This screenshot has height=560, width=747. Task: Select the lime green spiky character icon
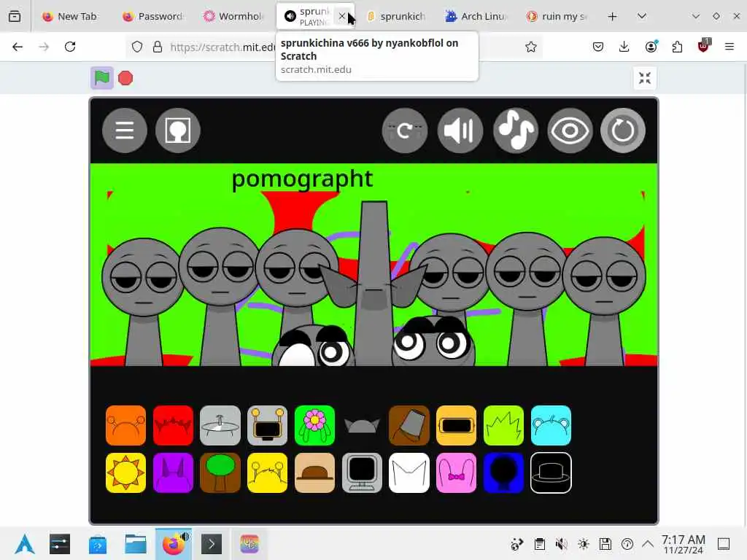(x=503, y=425)
